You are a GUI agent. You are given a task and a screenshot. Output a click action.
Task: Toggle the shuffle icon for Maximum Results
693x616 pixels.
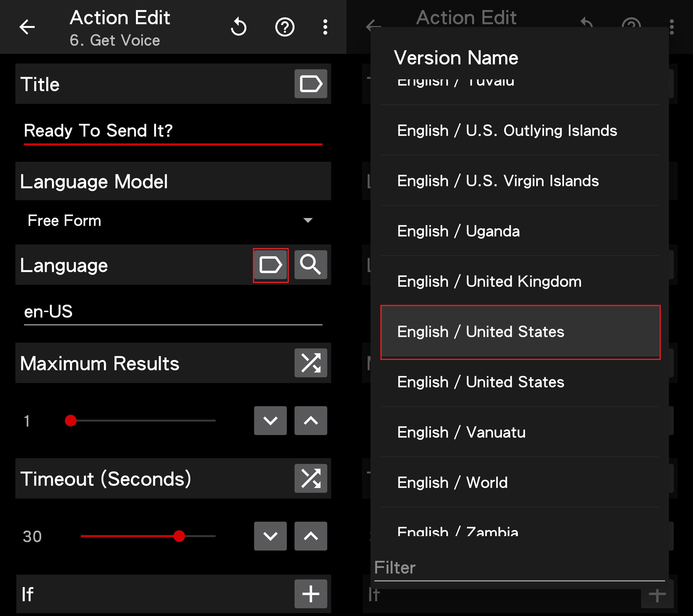[x=311, y=363]
